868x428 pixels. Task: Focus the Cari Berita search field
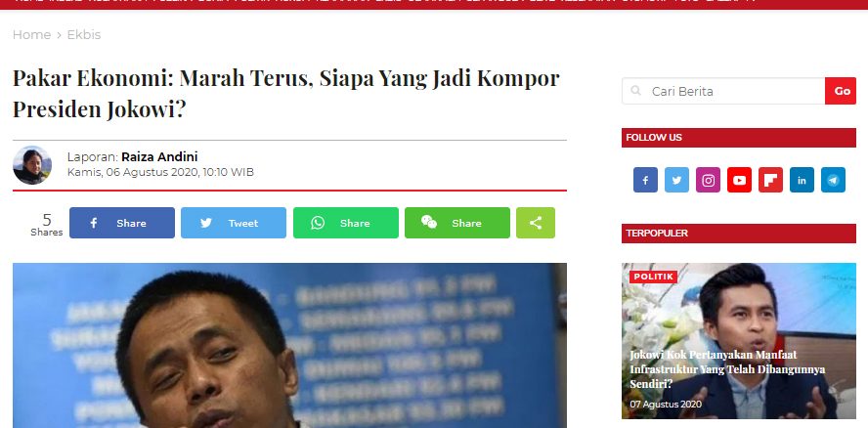pos(723,91)
